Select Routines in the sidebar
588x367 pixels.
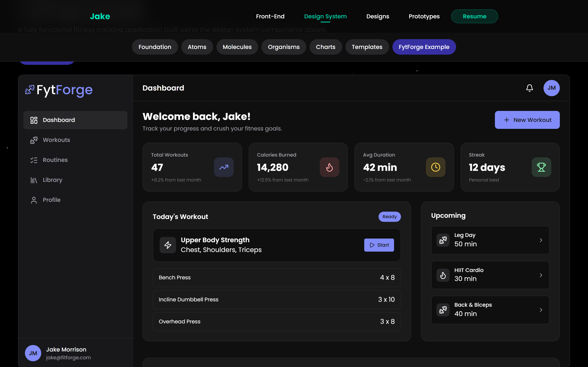pyautogui.click(x=55, y=160)
